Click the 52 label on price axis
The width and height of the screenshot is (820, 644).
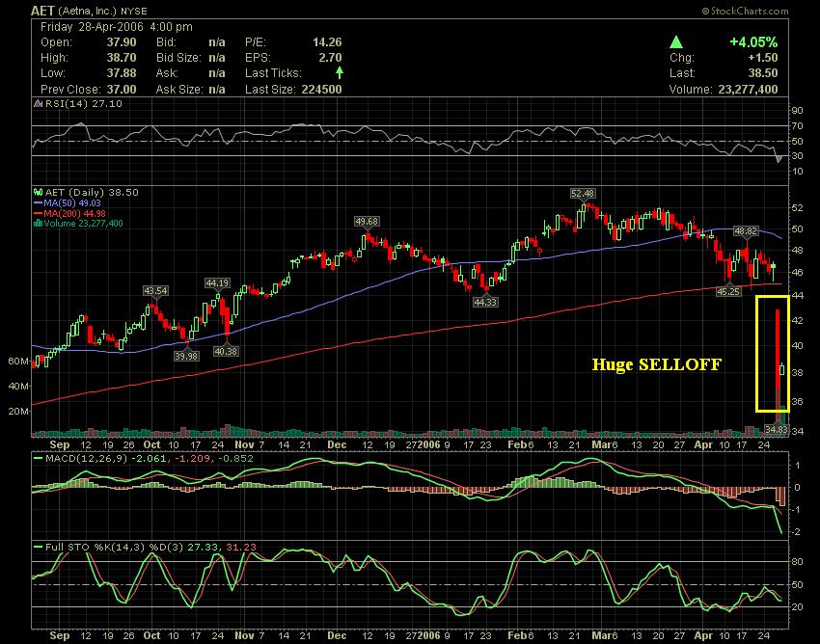(797, 207)
